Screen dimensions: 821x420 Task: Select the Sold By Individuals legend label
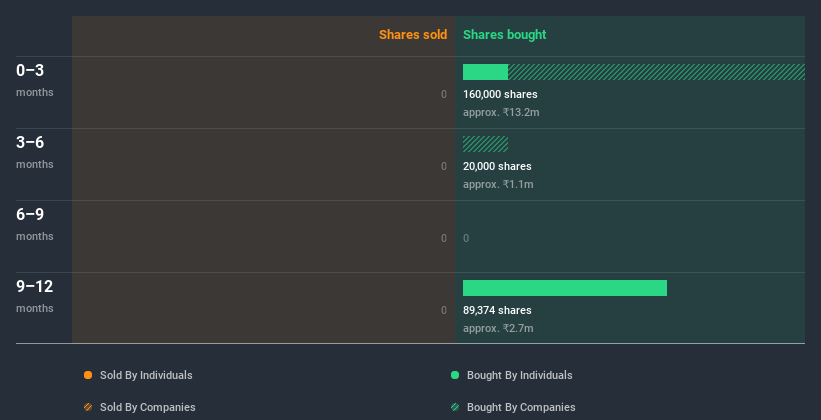[x=146, y=375]
